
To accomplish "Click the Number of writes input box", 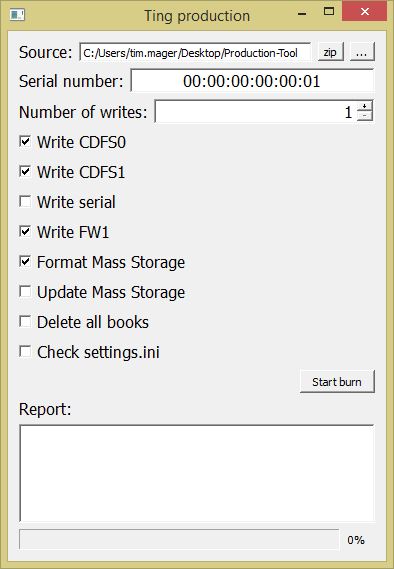I will pos(256,111).
